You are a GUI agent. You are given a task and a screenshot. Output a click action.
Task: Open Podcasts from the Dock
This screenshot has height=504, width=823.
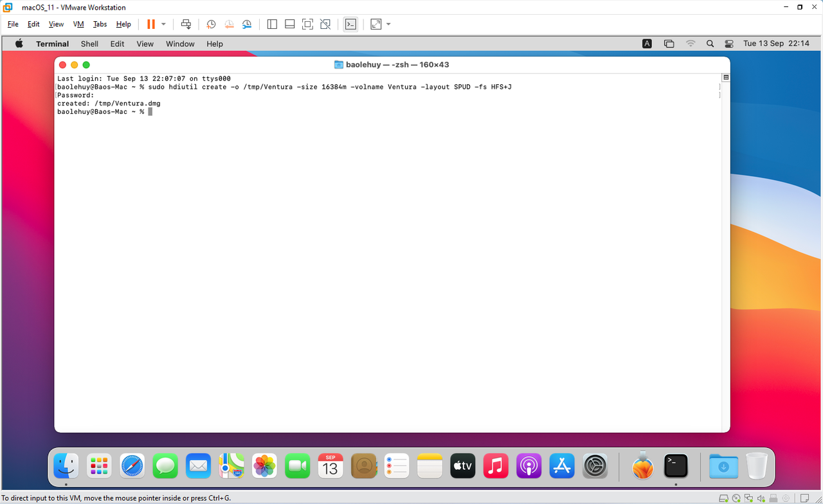(529, 465)
